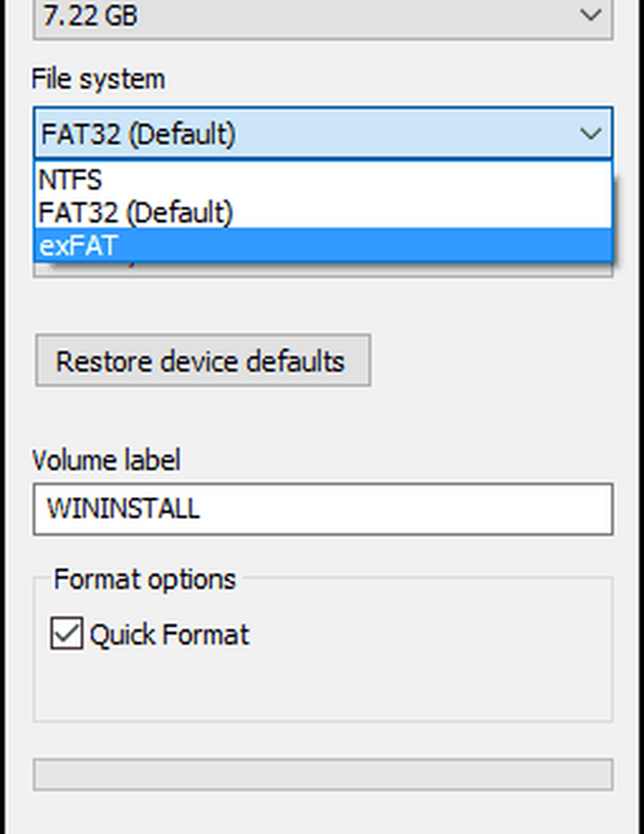This screenshot has width=644, height=834.
Task: Click the dropdown partly hidden beneath the exFAT list
Action: (323, 270)
